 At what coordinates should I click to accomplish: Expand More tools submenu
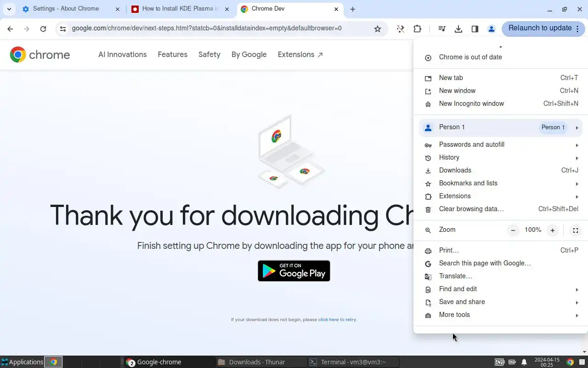[x=501, y=315]
